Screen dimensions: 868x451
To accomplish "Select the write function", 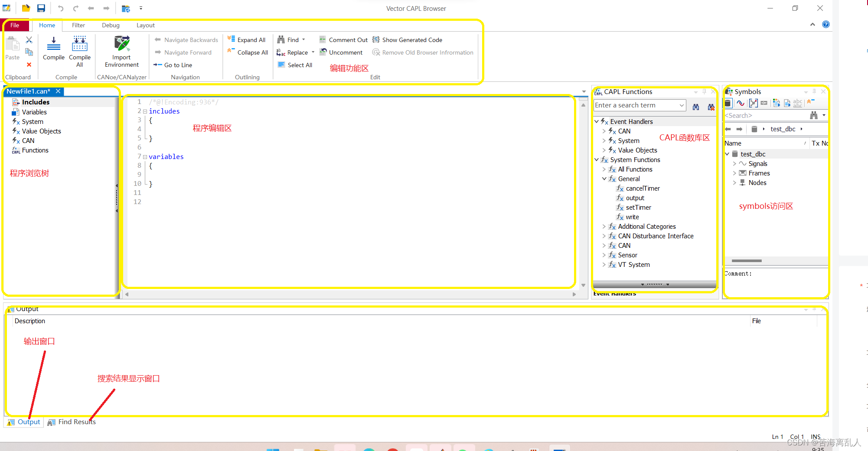I will click(x=632, y=217).
